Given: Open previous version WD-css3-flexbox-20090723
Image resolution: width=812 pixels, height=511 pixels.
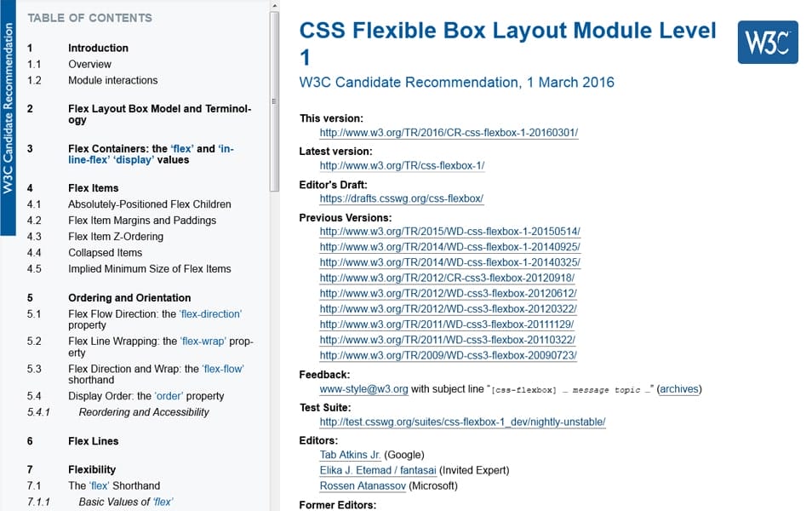Looking at the screenshot, I should pyautogui.click(x=448, y=356).
